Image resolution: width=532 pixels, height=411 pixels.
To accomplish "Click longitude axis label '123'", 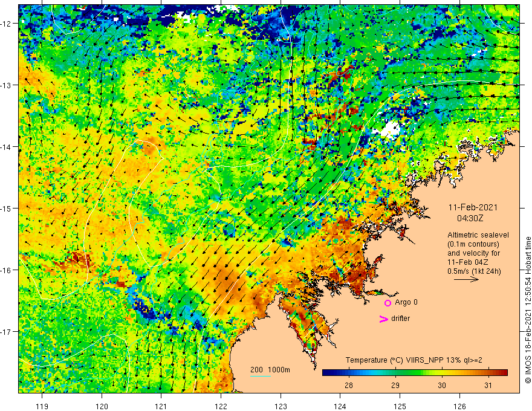I will tap(281, 406).
